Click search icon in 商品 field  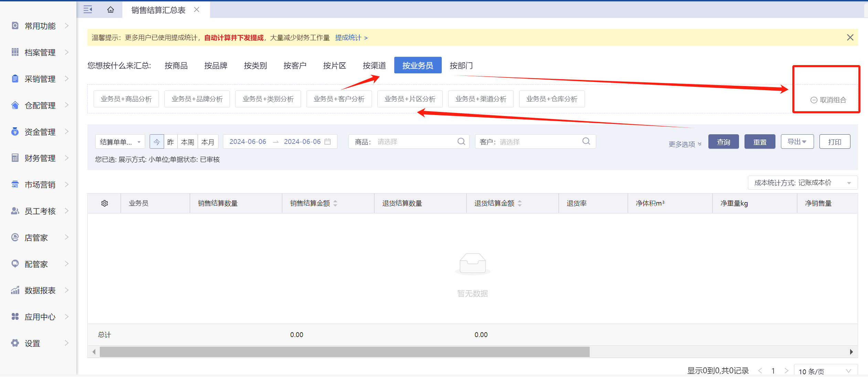(x=461, y=142)
